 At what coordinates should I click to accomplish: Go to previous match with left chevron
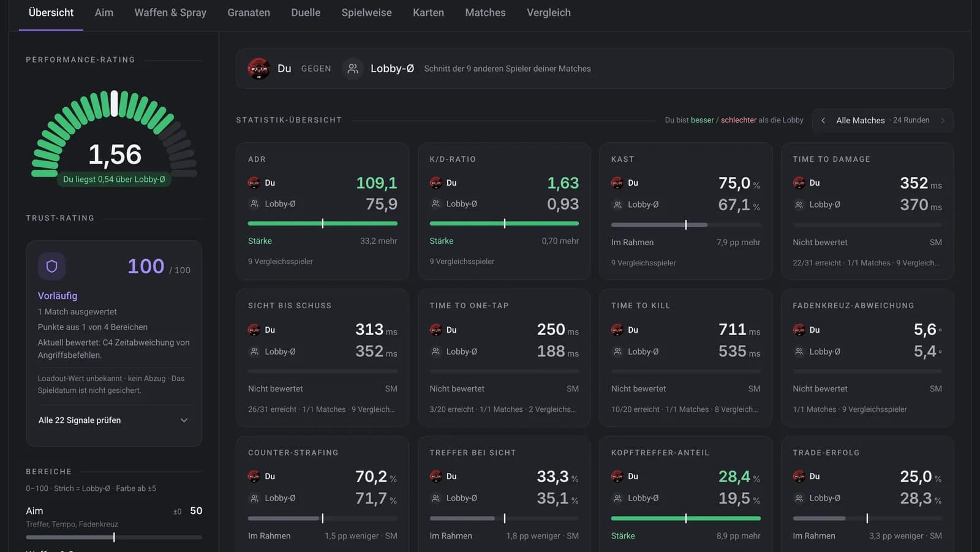click(823, 120)
